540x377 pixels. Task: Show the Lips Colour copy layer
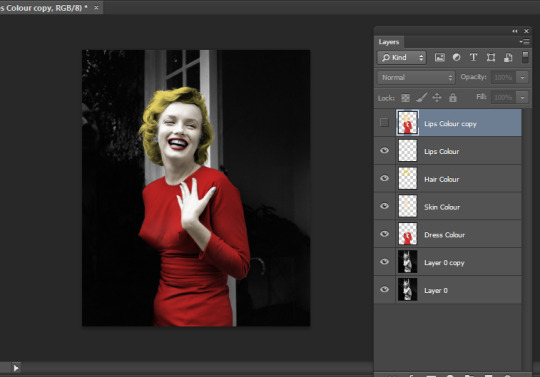click(384, 123)
